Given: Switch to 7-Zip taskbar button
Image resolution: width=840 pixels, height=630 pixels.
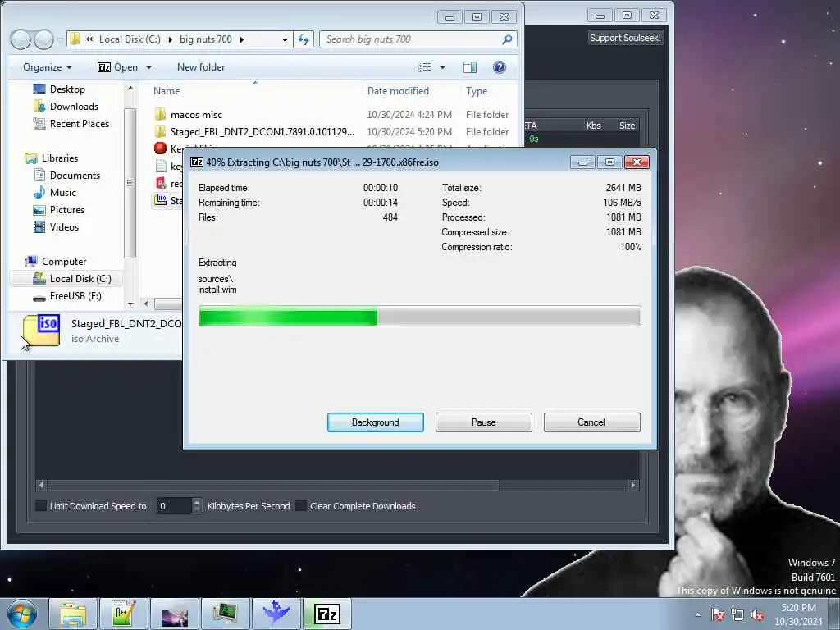Looking at the screenshot, I should 327,614.
